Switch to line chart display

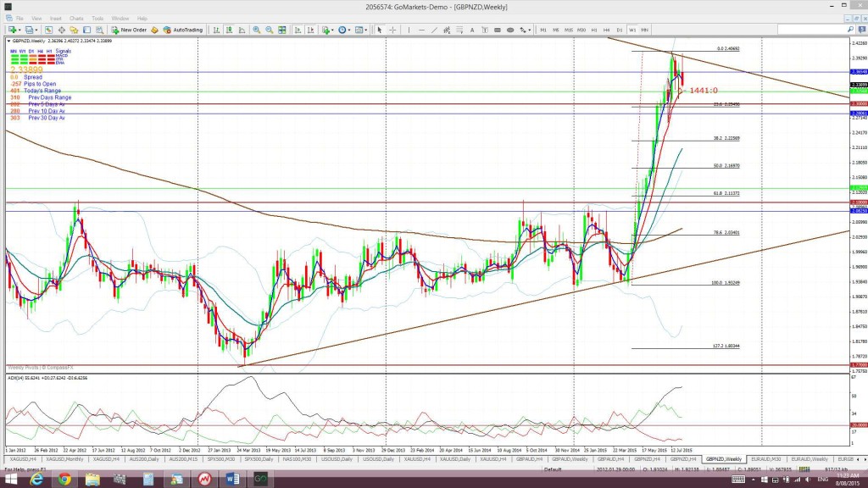pos(242,30)
